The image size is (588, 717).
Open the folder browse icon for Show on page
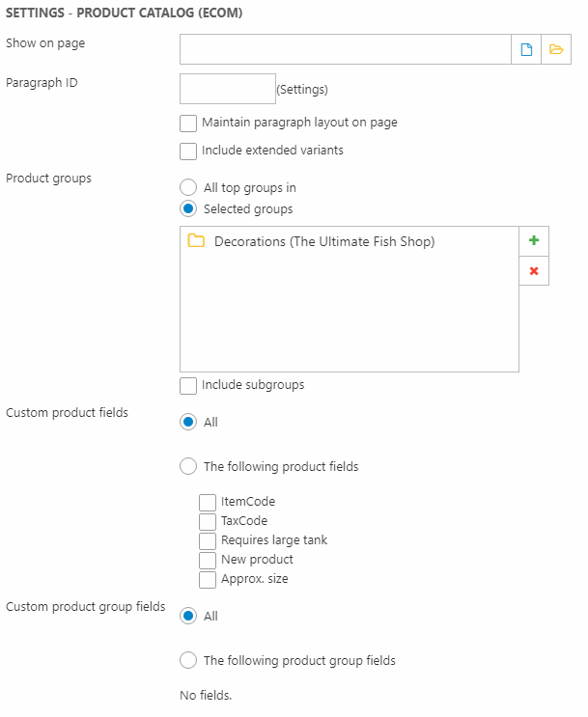pos(555,49)
